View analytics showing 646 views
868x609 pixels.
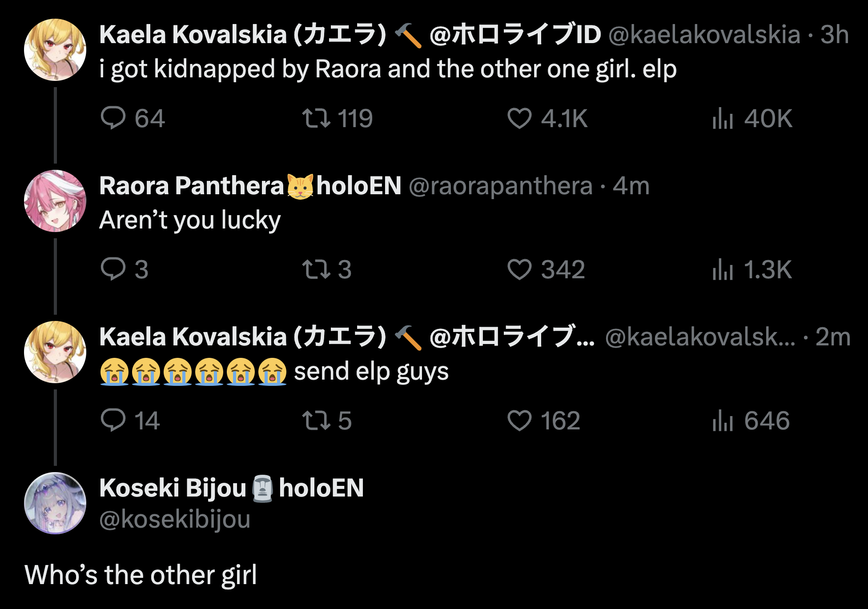[723, 421]
